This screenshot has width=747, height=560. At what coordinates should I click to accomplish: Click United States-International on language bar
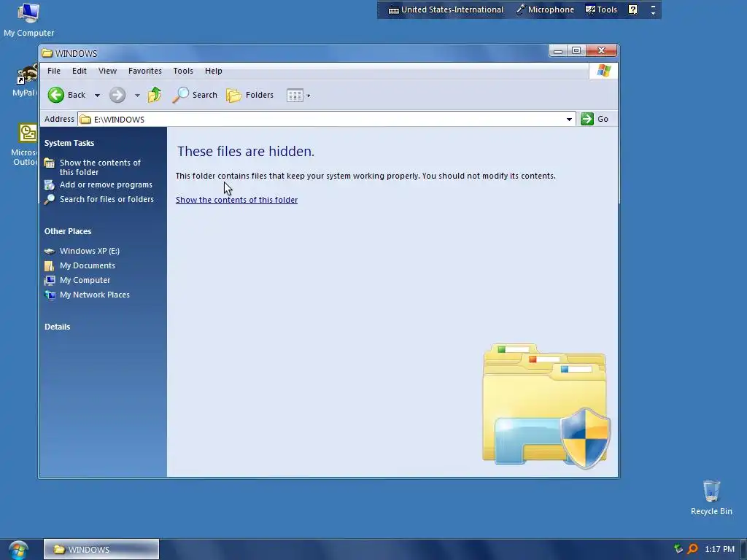446,9
